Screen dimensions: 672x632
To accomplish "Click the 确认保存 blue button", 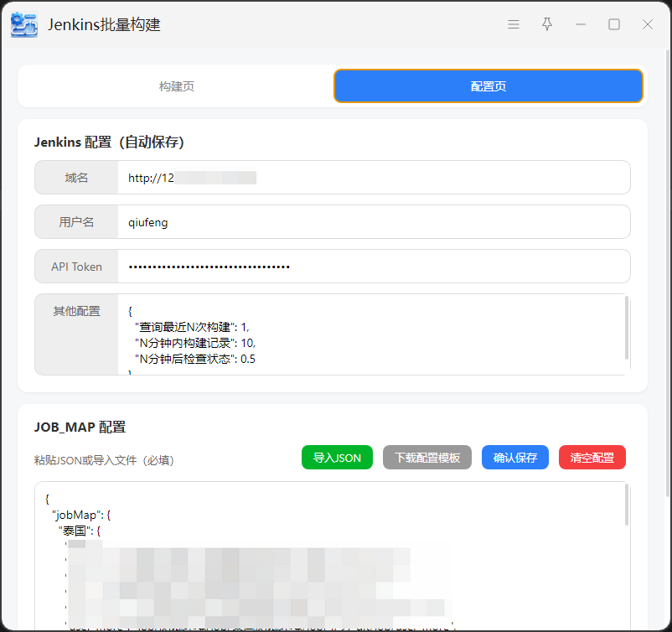I will click(515, 458).
